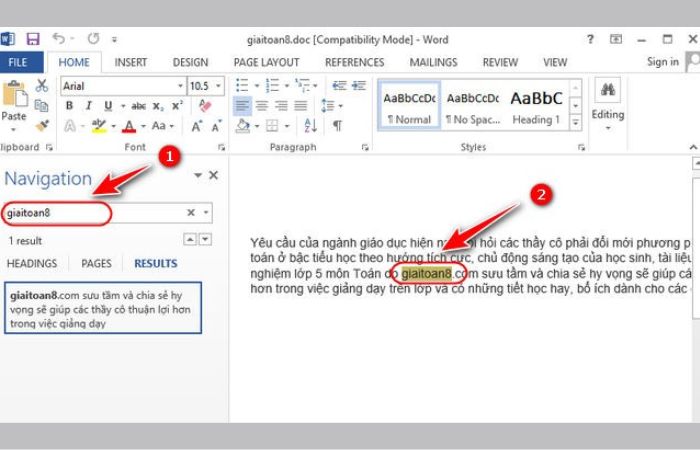Image resolution: width=700 pixels, height=450 pixels.
Task: Expand the Styles gallery More arrow
Action: pyautogui.click(x=575, y=122)
